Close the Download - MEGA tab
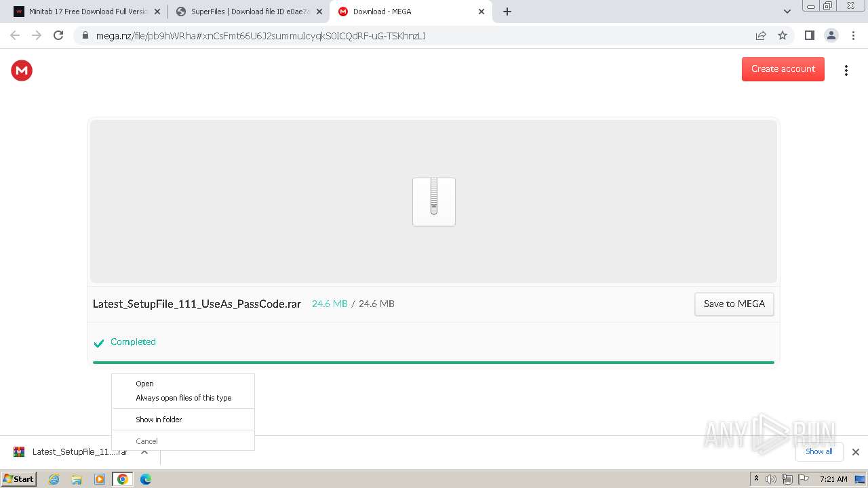Screen dimensions: 868x488 [x=481, y=12]
